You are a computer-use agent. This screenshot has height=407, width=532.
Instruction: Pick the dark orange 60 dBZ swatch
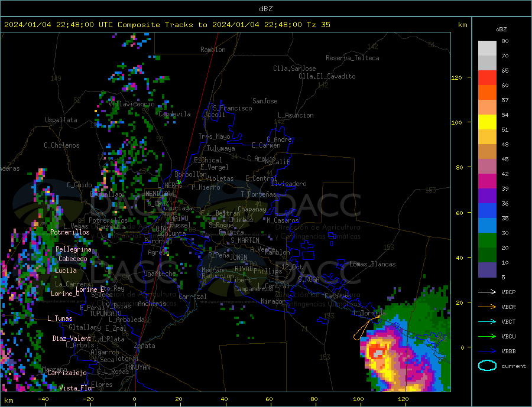(x=487, y=92)
